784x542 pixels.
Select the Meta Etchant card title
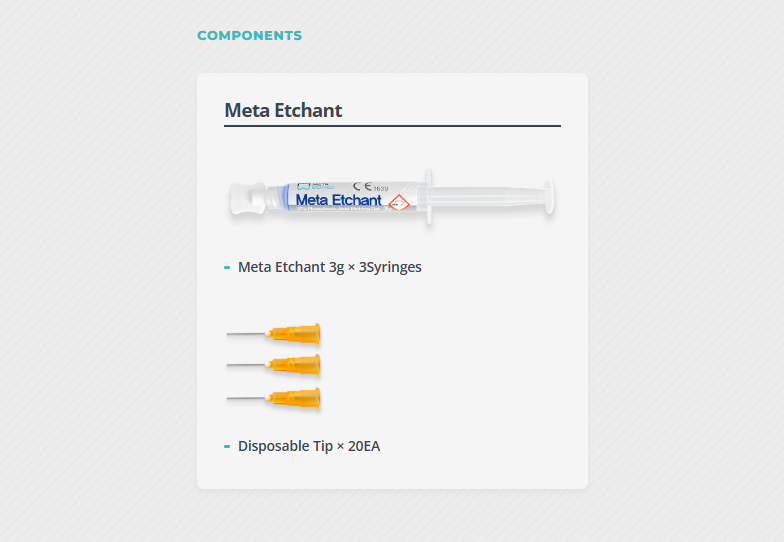[283, 110]
